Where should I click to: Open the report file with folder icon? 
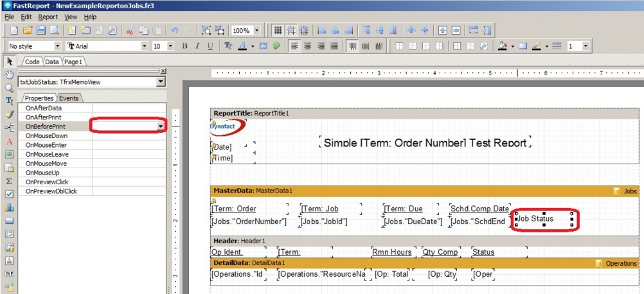coord(28,30)
